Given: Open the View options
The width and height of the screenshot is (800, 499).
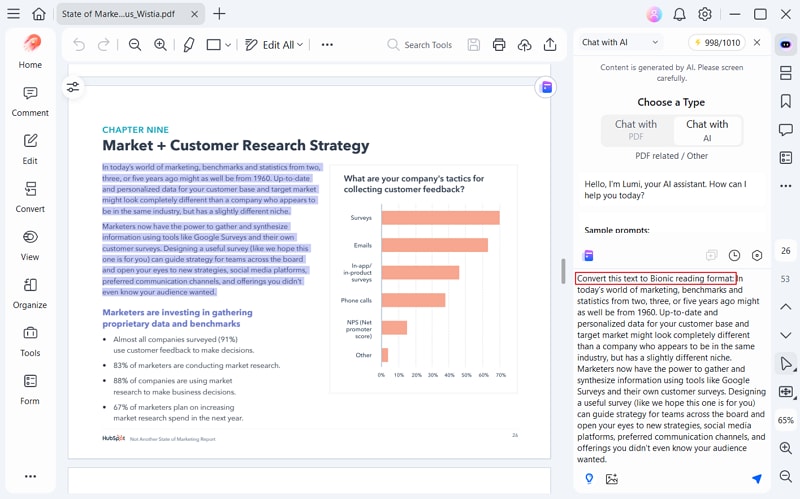Looking at the screenshot, I should (x=30, y=245).
